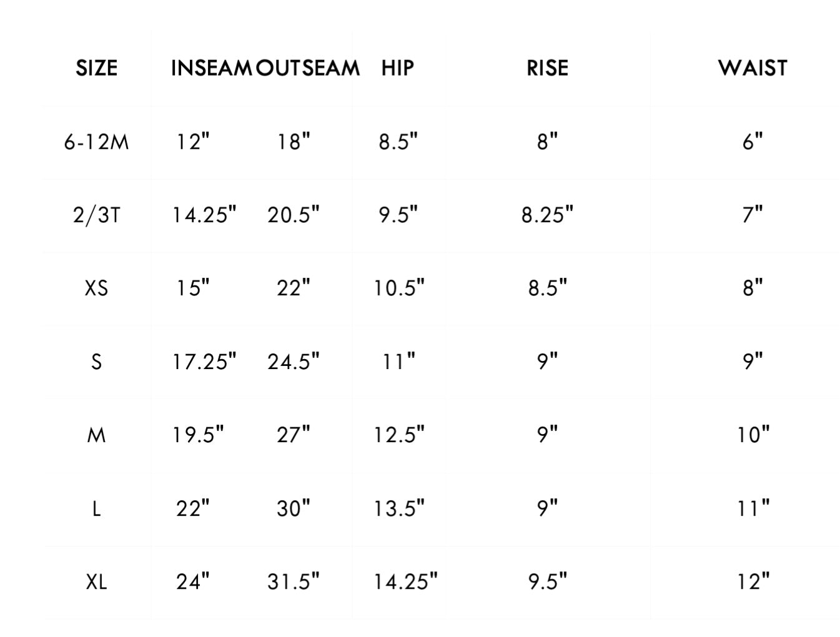Viewport: 840px width, 637px height.
Task: Click the 31.5" outseam value for XL
Action: [x=293, y=581]
